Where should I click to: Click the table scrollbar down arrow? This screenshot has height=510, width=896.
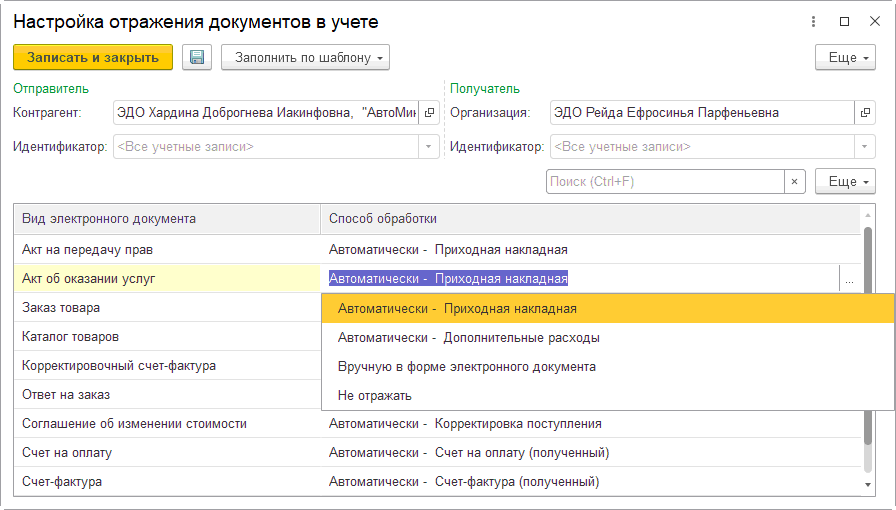pyautogui.click(x=868, y=485)
